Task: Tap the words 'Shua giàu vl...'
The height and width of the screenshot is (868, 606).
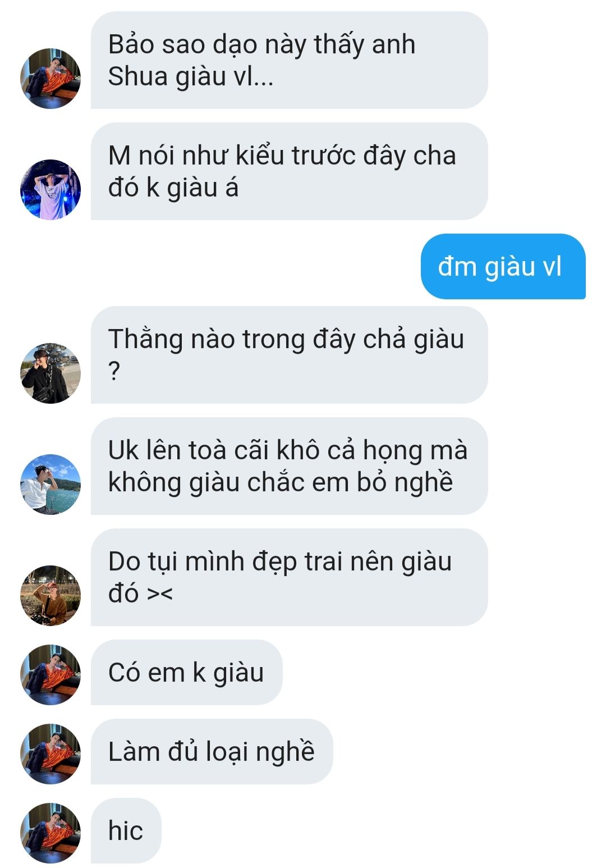Action: (x=191, y=76)
